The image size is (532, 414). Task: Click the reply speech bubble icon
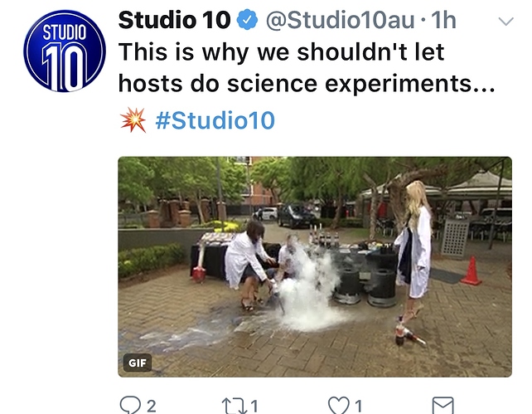pos(130,405)
